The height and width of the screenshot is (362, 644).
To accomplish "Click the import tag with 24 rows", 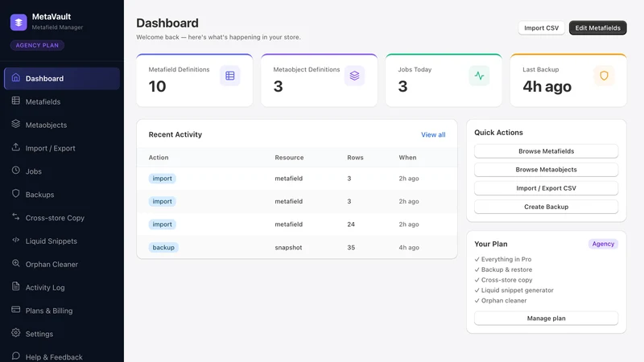I will (x=163, y=224).
